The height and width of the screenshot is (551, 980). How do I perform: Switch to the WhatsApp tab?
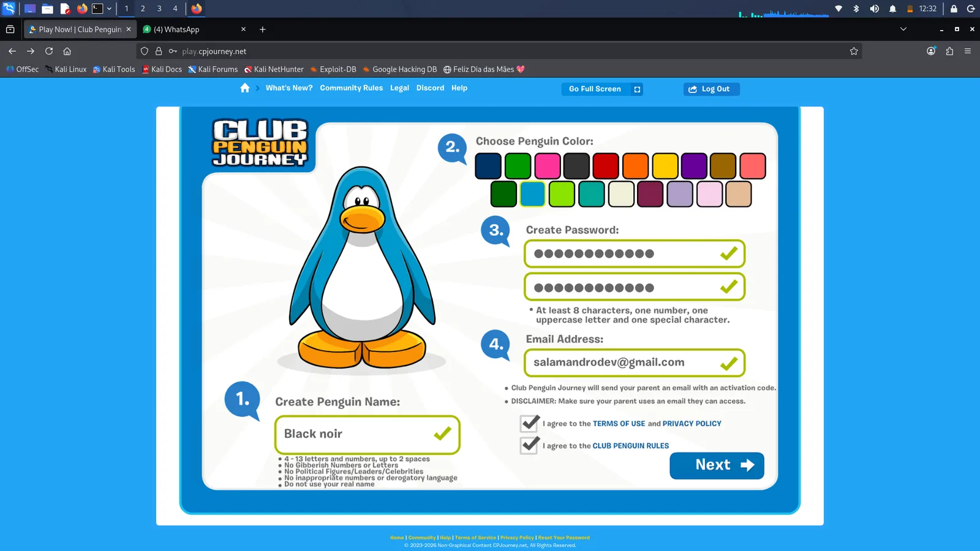pyautogui.click(x=194, y=29)
